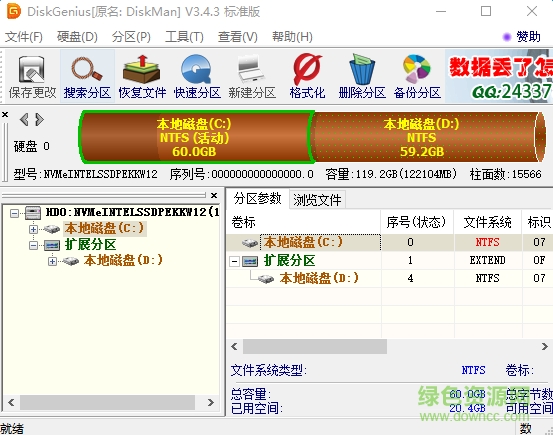This screenshot has height=435, width=553.
Task: Click the partition table horizontal scrollbar thumb
Action: coord(315,346)
